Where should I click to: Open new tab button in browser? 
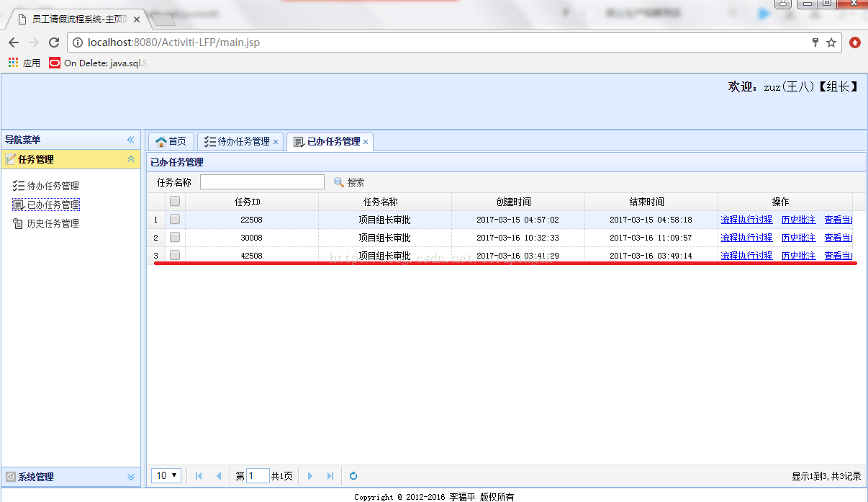tap(163, 19)
